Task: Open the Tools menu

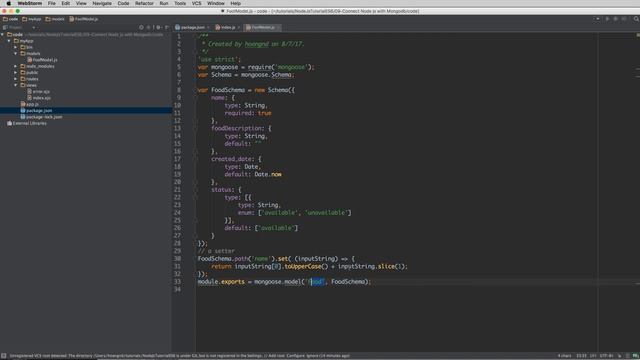Action: tap(180, 3)
